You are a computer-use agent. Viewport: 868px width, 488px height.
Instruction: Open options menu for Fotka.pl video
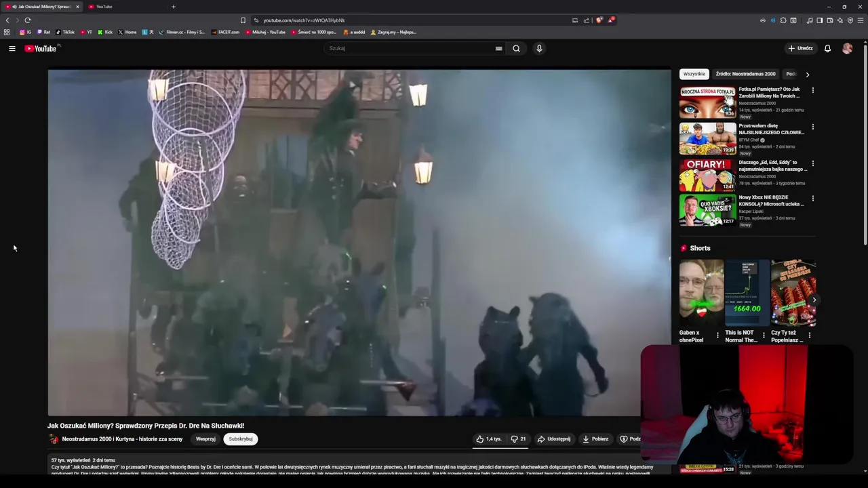click(x=812, y=90)
